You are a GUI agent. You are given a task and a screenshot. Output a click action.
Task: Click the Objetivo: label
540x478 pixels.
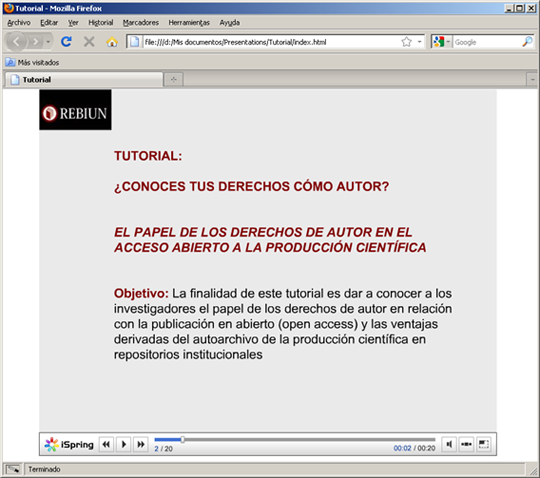tap(141, 293)
